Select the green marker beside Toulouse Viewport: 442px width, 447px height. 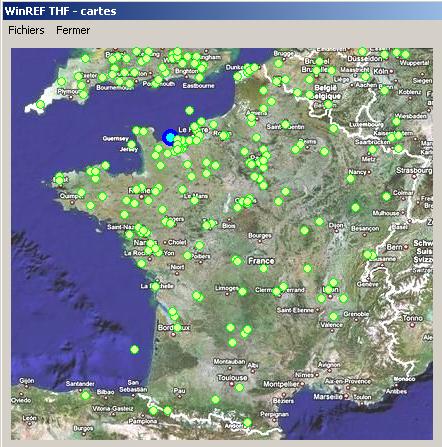point(239,388)
